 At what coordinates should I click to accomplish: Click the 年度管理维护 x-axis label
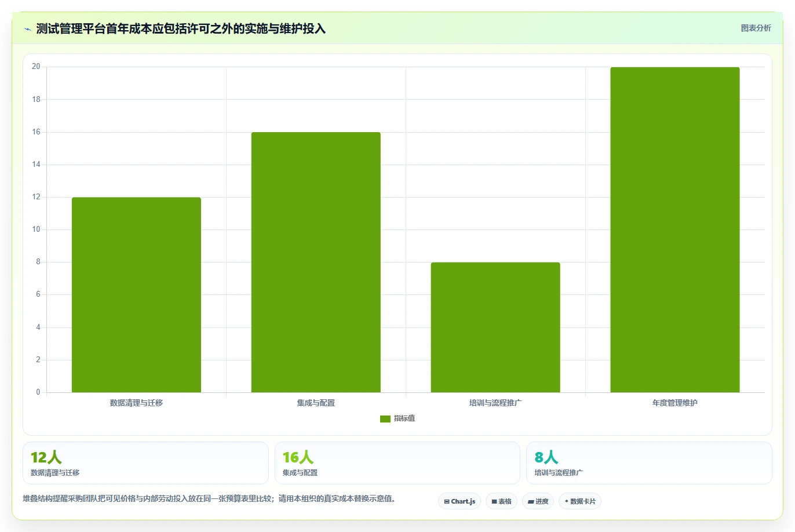[675, 403]
